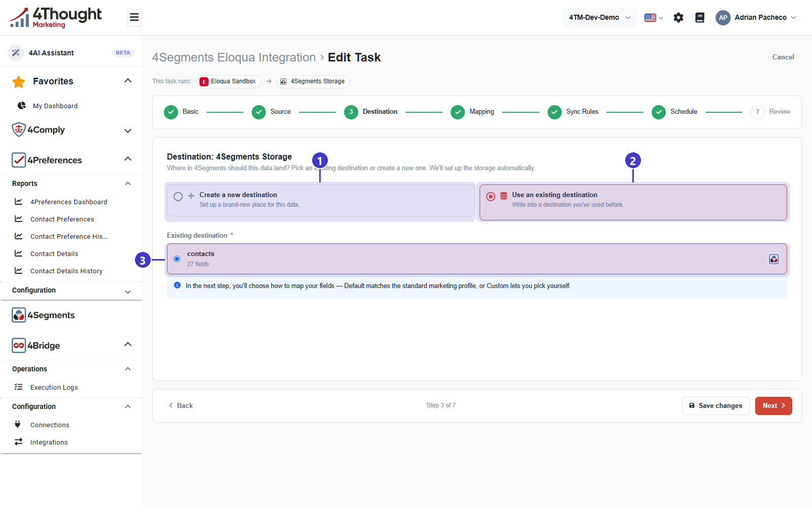Collapse the 4Preferences section chevron
The height and width of the screenshot is (508, 812).
(128, 159)
